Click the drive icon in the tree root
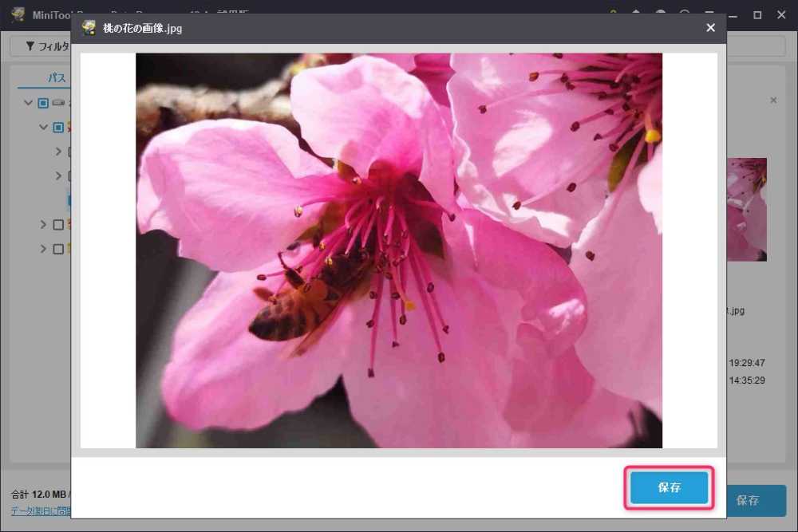The image size is (798, 532). pyautogui.click(x=59, y=103)
